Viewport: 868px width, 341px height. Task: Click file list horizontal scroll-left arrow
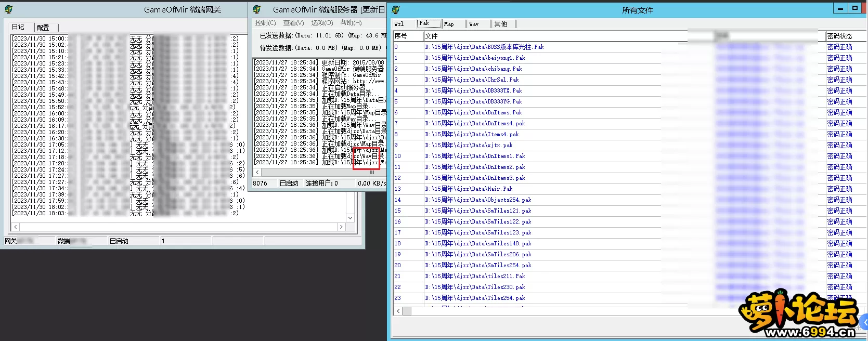click(x=398, y=311)
